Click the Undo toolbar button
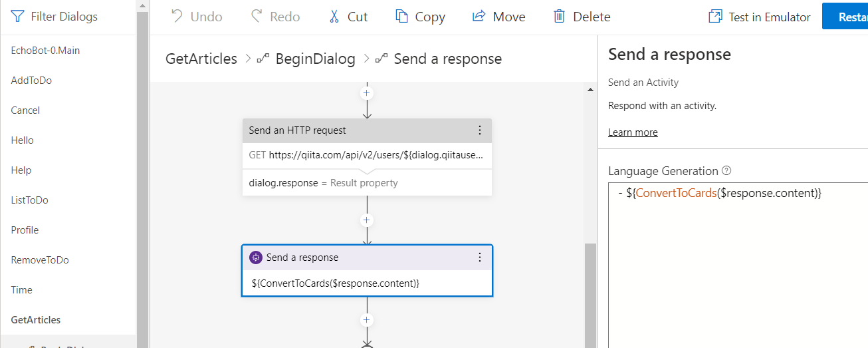Screen dimensions: 868x348 coord(196,17)
